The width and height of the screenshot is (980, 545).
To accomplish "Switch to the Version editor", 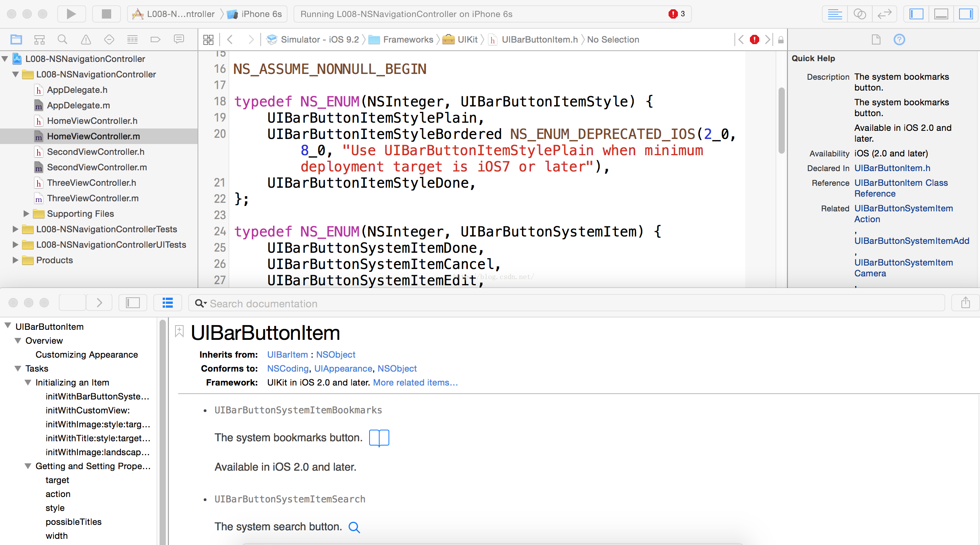I will click(x=884, y=14).
